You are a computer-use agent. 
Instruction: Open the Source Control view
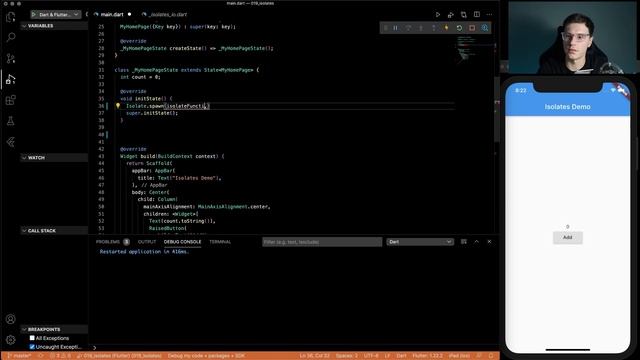tap(11, 58)
